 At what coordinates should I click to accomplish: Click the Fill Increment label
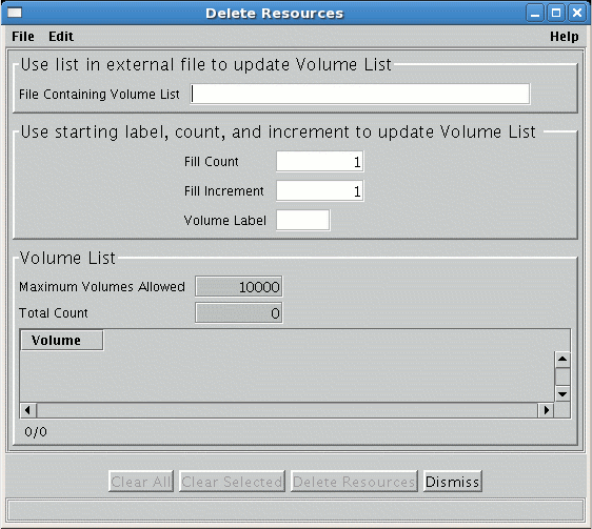coord(224,191)
